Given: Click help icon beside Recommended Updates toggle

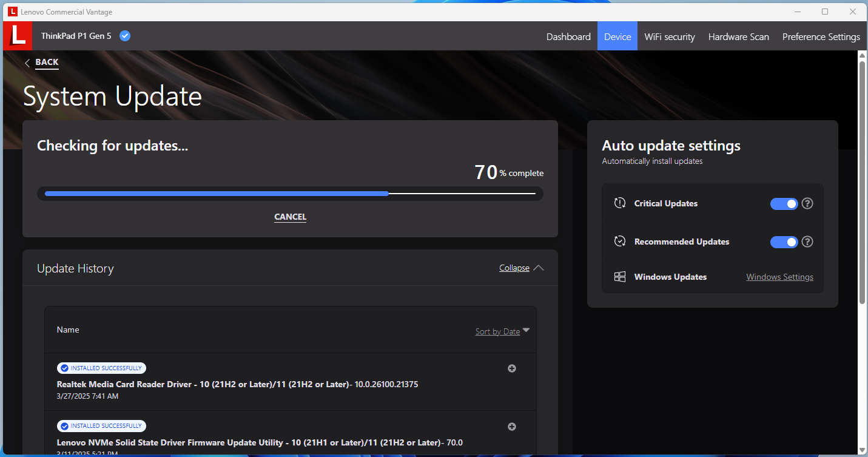Looking at the screenshot, I should [x=807, y=242].
